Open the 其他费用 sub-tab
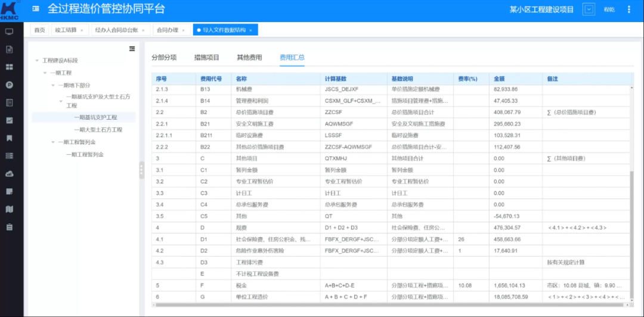644x317 pixels. [249, 57]
